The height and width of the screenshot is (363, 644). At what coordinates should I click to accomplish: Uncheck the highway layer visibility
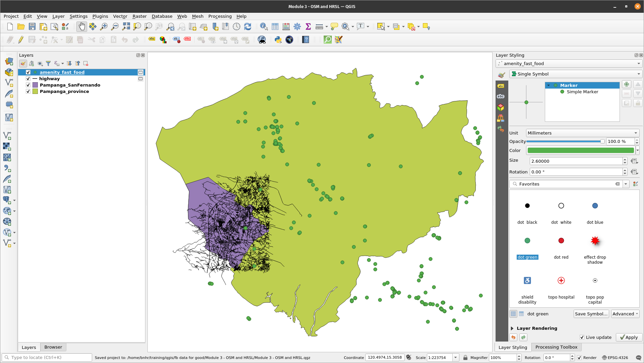coord(28,79)
